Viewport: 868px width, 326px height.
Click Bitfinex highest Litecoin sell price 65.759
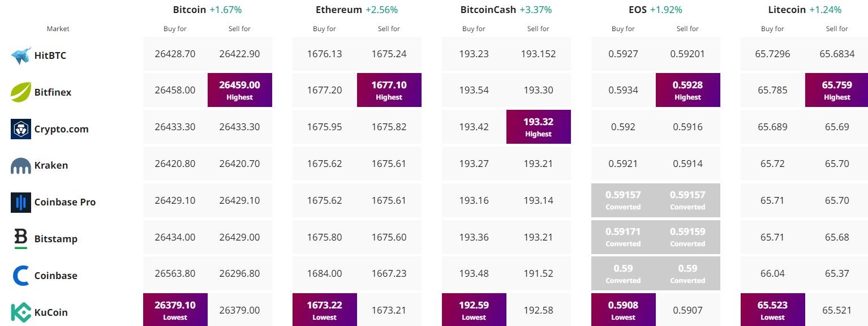click(837, 90)
